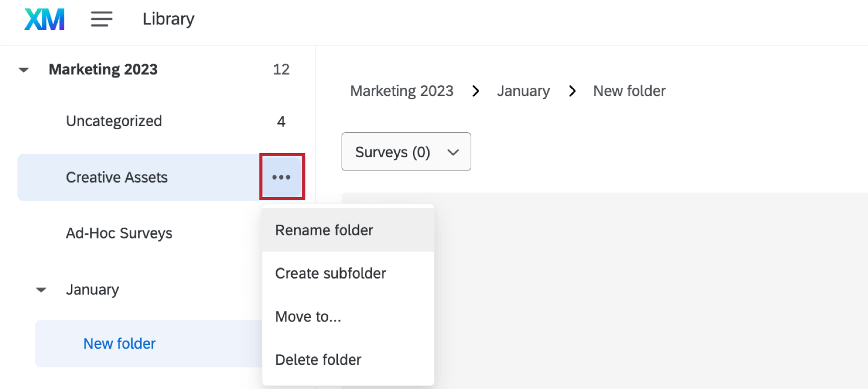
Task: Open the Surveys (0) filter dropdown
Action: click(406, 152)
